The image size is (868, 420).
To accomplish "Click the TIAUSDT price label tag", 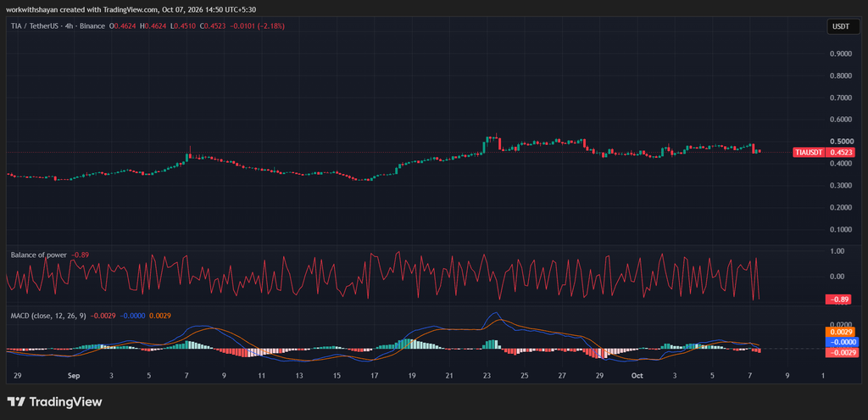I will pos(809,152).
